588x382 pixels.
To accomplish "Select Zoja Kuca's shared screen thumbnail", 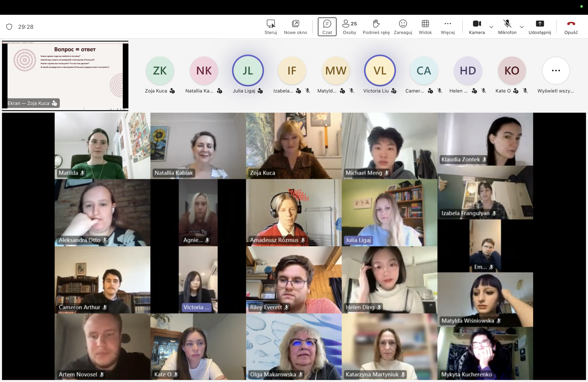I will point(65,76).
